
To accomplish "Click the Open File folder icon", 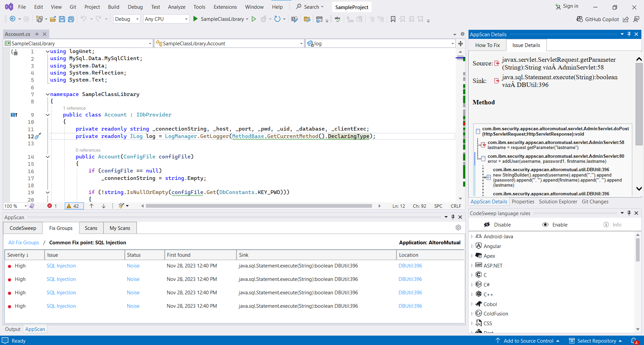I will pyautogui.click(x=53, y=19).
